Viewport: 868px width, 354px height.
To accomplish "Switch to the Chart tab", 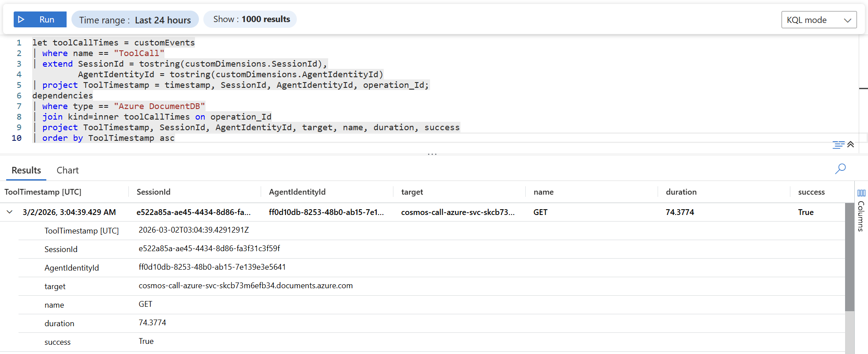I will click(x=67, y=170).
